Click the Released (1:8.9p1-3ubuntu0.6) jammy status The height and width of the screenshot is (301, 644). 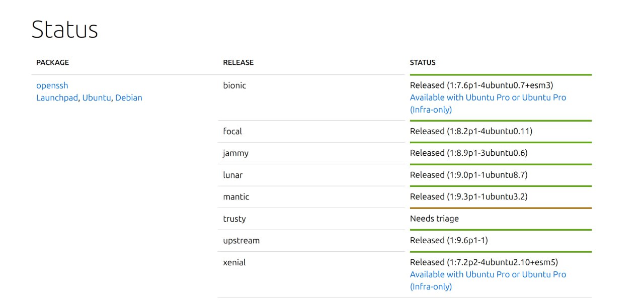click(x=468, y=153)
